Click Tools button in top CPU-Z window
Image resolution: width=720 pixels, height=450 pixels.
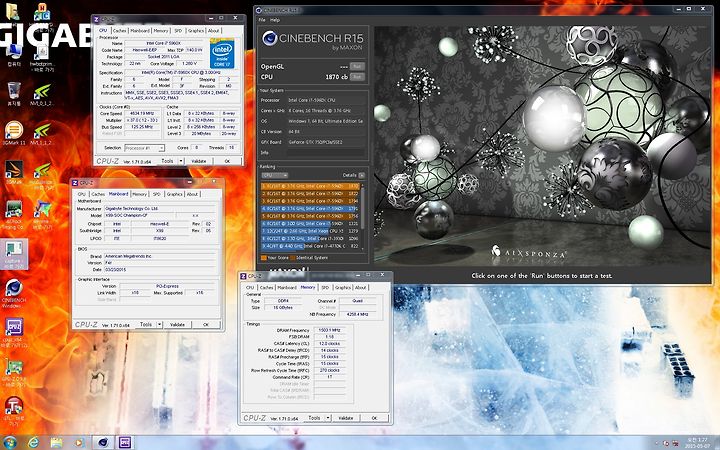coord(168,161)
